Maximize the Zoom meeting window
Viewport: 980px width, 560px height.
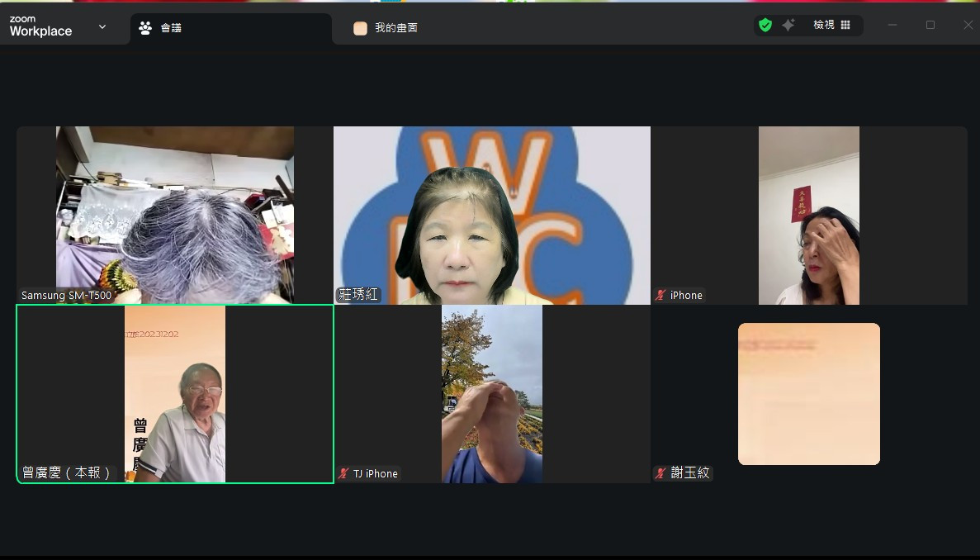pyautogui.click(x=930, y=26)
